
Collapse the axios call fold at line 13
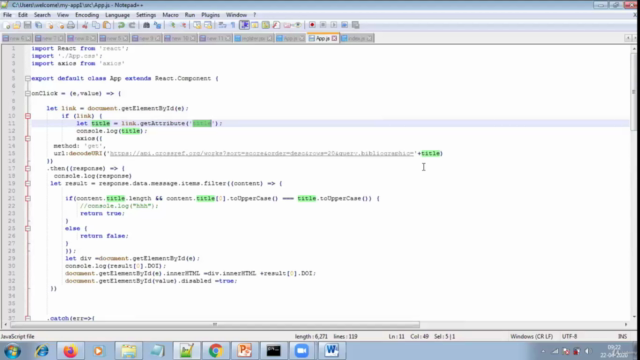pos(28,138)
